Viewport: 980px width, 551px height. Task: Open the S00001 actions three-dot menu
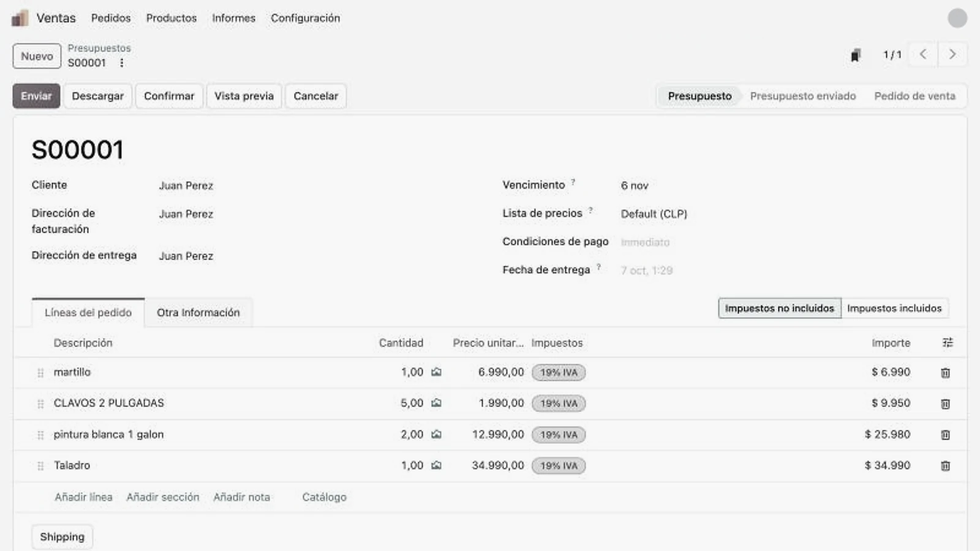pyautogui.click(x=121, y=63)
